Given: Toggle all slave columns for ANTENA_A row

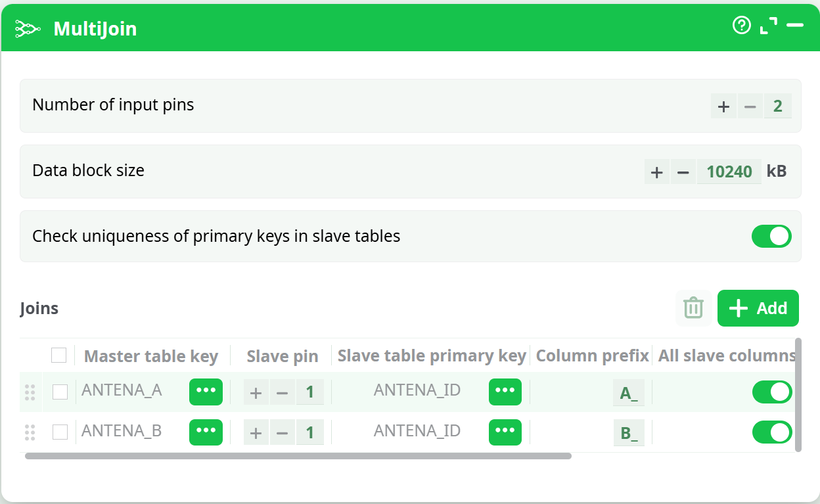Looking at the screenshot, I should coord(771,392).
